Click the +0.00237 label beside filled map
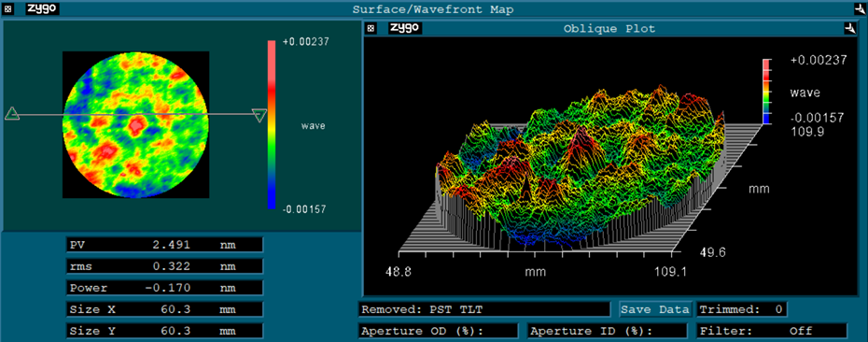The height and width of the screenshot is (342, 868). pyautogui.click(x=306, y=41)
